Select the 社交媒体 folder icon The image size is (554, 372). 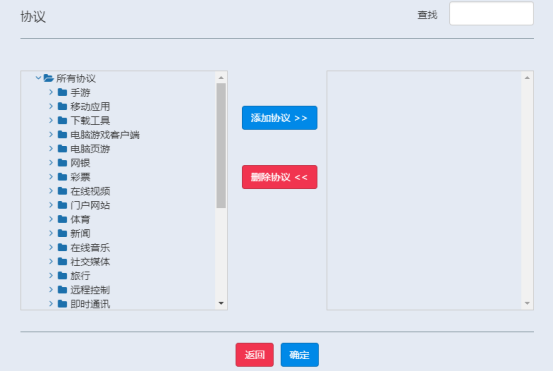point(63,261)
